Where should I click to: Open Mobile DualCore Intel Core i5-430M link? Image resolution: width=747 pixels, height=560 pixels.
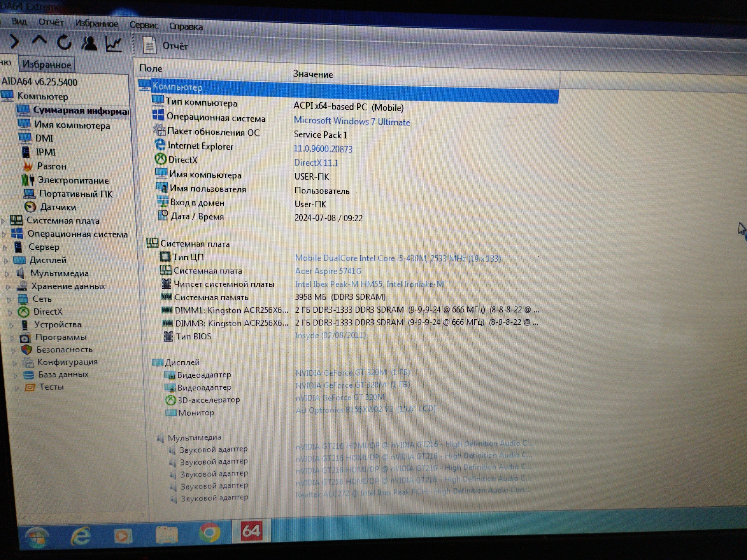point(398,258)
